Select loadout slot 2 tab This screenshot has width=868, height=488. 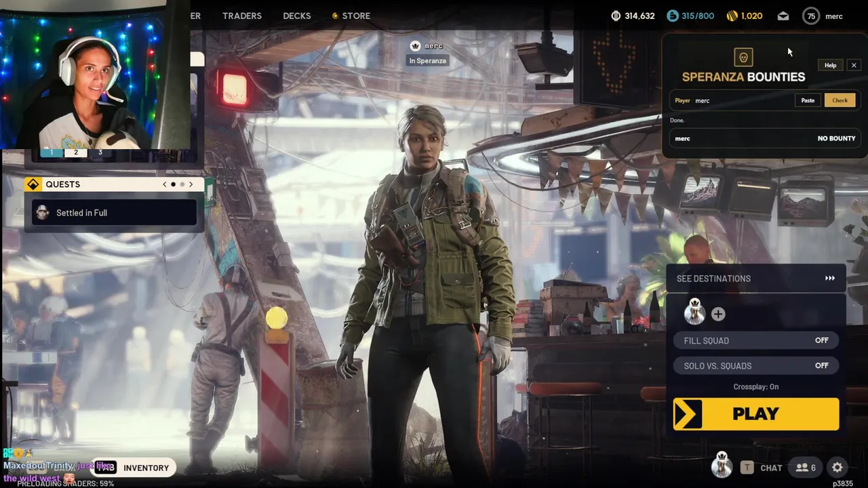click(75, 152)
